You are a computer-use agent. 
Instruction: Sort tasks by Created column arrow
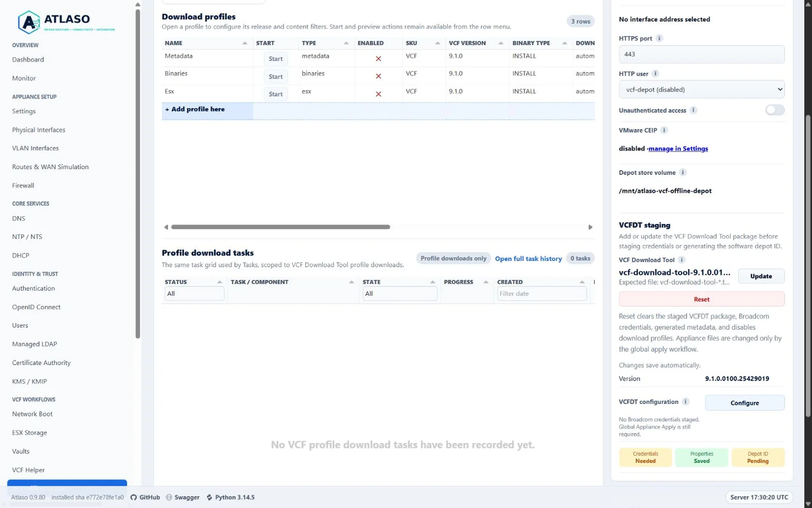tap(582, 282)
